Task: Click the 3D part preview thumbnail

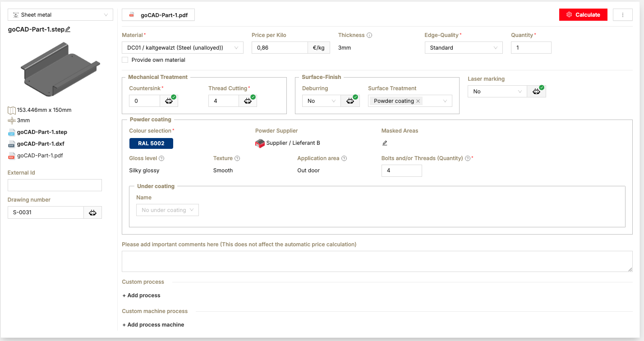Action: 60,69
